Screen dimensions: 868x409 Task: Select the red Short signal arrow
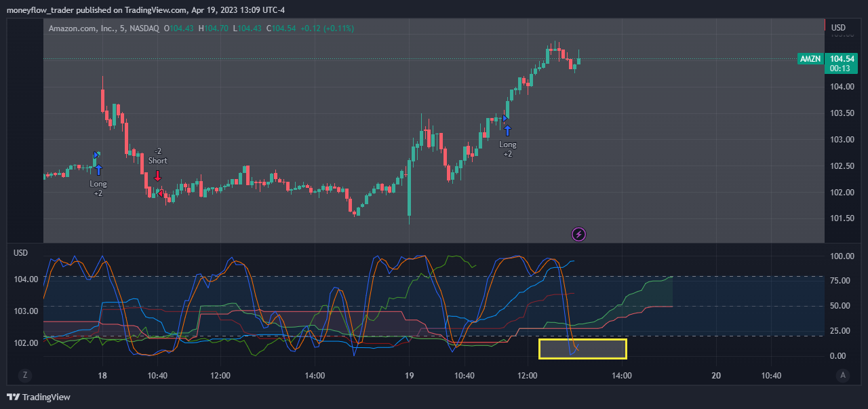click(x=157, y=175)
